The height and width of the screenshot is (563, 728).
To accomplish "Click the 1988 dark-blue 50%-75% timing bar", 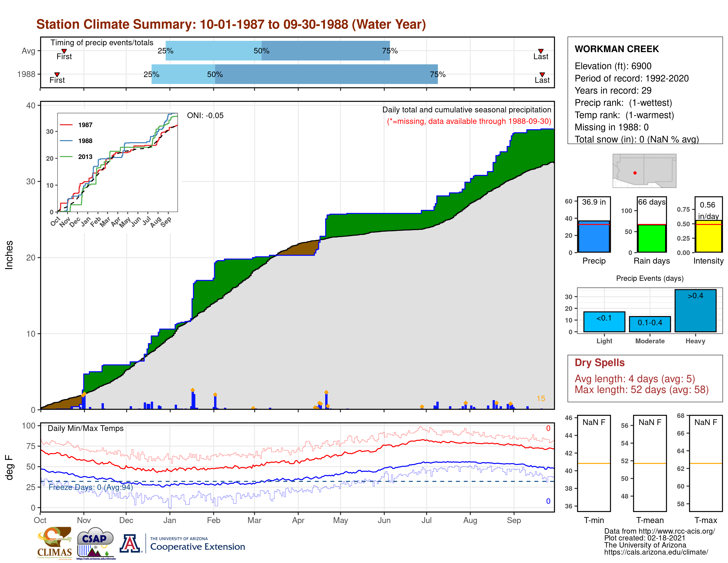I will pyautogui.click(x=326, y=74).
